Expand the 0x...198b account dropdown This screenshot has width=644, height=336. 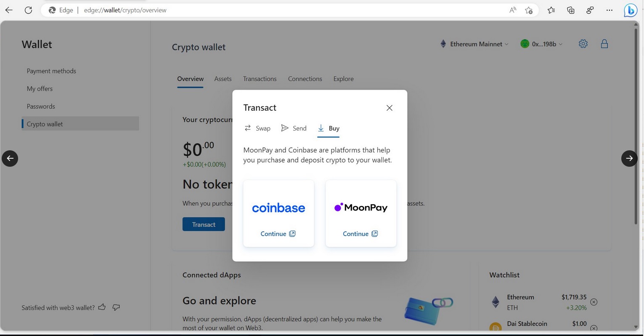coord(541,44)
